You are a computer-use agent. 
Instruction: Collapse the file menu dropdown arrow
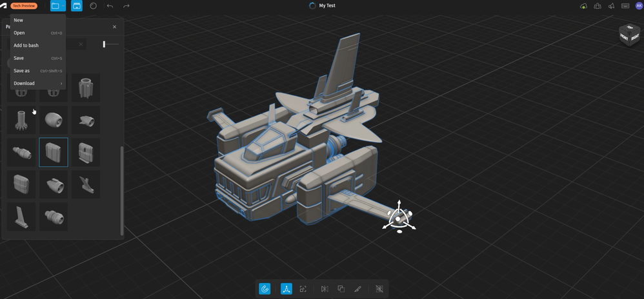pos(63,6)
